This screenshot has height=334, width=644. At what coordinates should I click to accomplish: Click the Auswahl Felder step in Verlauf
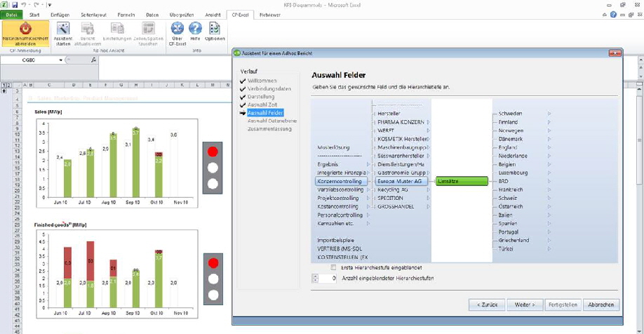pyautogui.click(x=265, y=113)
